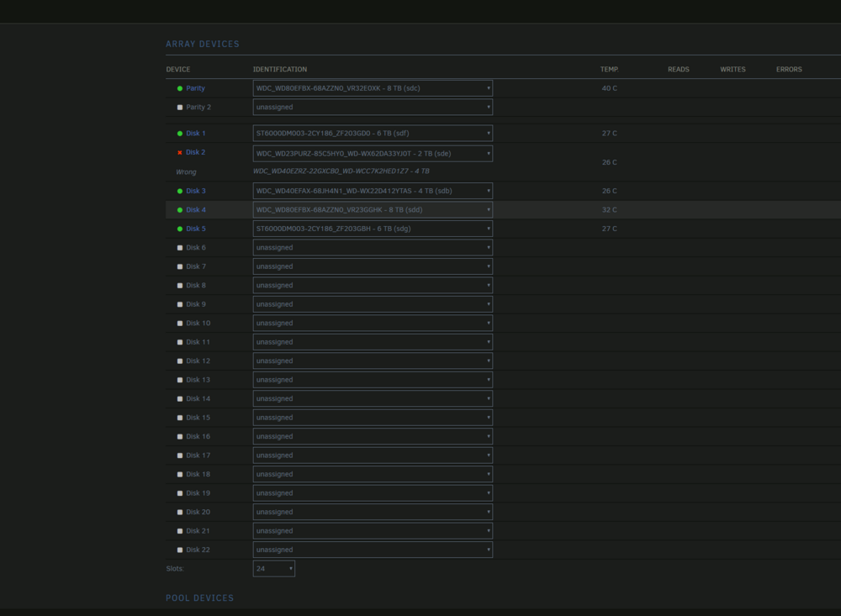Click the ERRORS column header

point(789,70)
